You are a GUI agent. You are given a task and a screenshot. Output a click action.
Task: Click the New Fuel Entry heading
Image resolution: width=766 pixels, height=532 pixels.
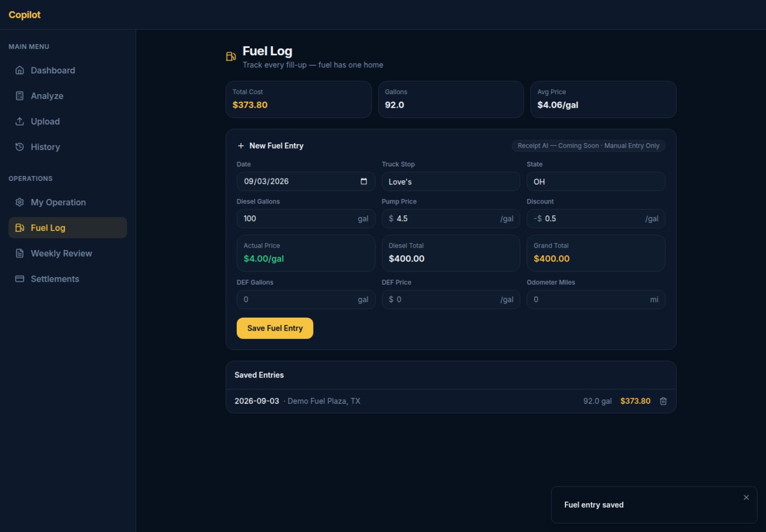click(276, 146)
